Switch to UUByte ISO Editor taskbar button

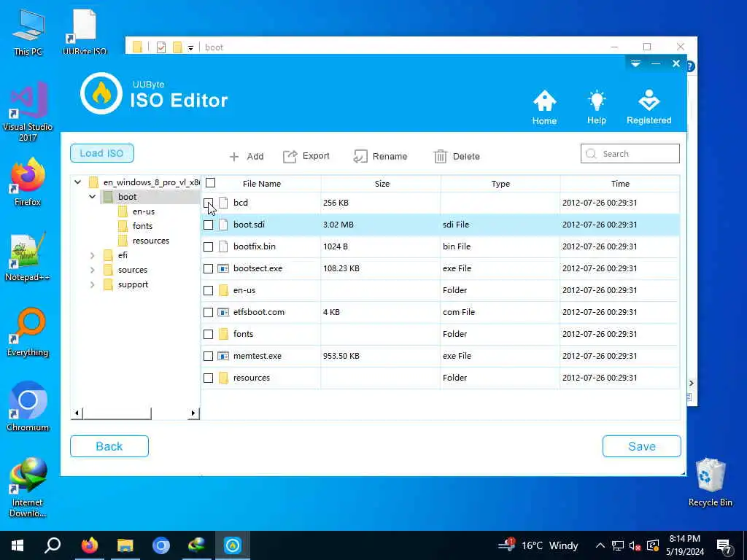tap(233, 545)
